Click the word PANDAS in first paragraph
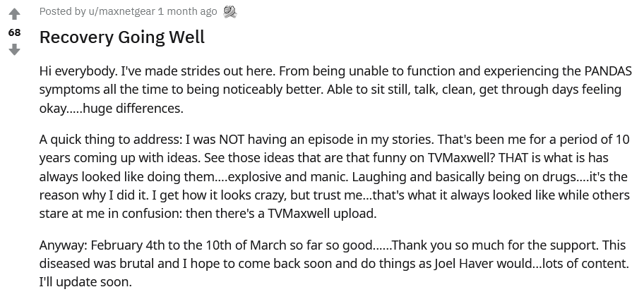The height and width of the screenshot is (299, 644). click(608, 71)
